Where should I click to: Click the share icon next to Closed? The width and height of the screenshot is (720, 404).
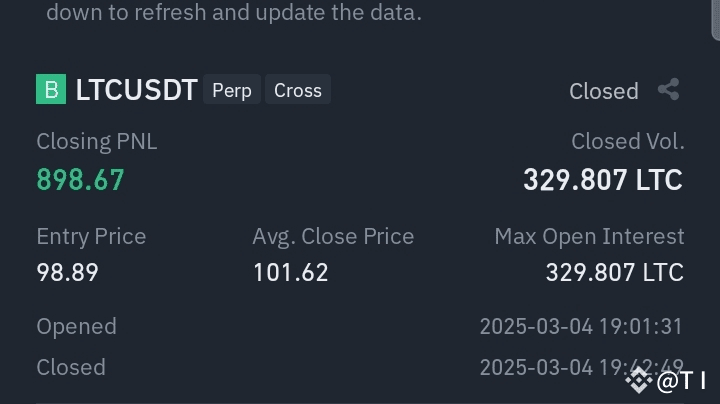pos(668,90)
